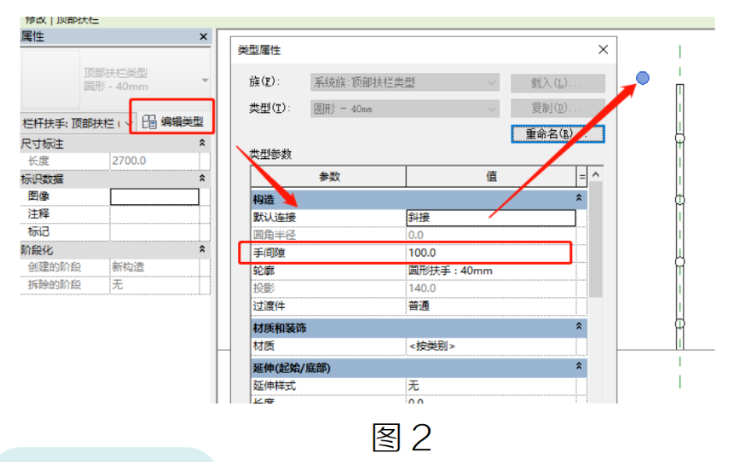Collapse the 延伸(起始/底部) group
Screen dimensions: 734x462
pos(579,366)
